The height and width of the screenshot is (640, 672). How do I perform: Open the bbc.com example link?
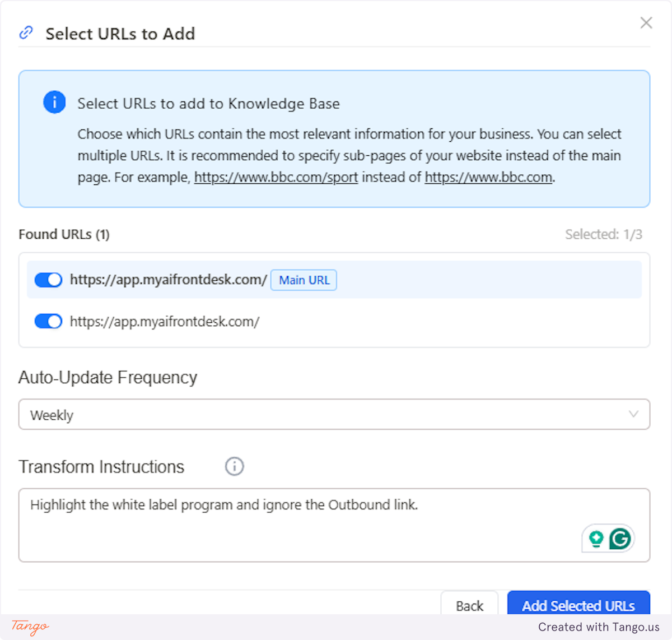(488, 177)
